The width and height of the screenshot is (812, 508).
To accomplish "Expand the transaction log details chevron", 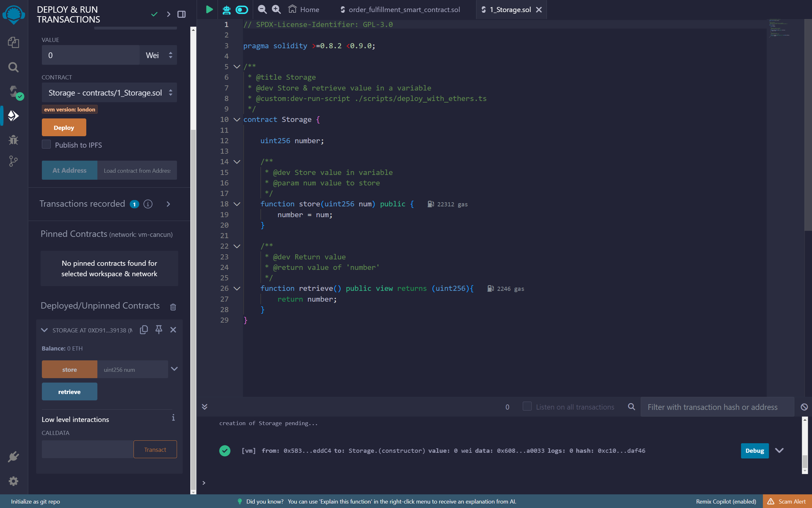I will click(x=779, y=451).
